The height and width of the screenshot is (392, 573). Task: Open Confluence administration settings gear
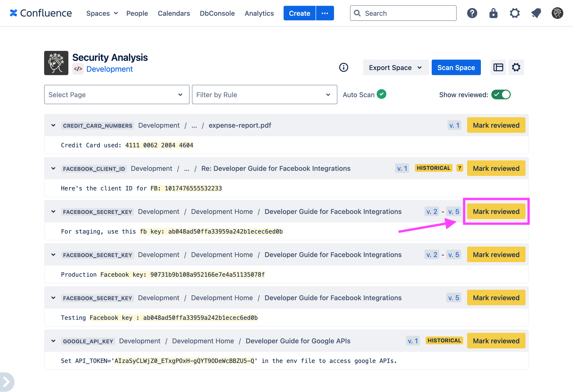pyautogui.click(x=515, y=13)
